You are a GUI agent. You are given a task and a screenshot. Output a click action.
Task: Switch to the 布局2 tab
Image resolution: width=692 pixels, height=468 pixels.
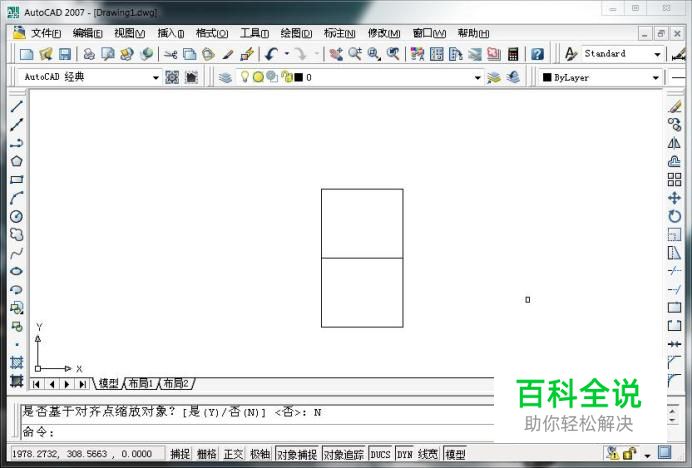pos(176,383)
